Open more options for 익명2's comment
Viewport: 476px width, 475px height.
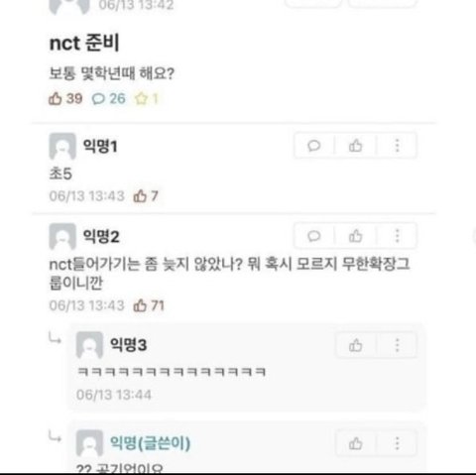tap(397, 236)
